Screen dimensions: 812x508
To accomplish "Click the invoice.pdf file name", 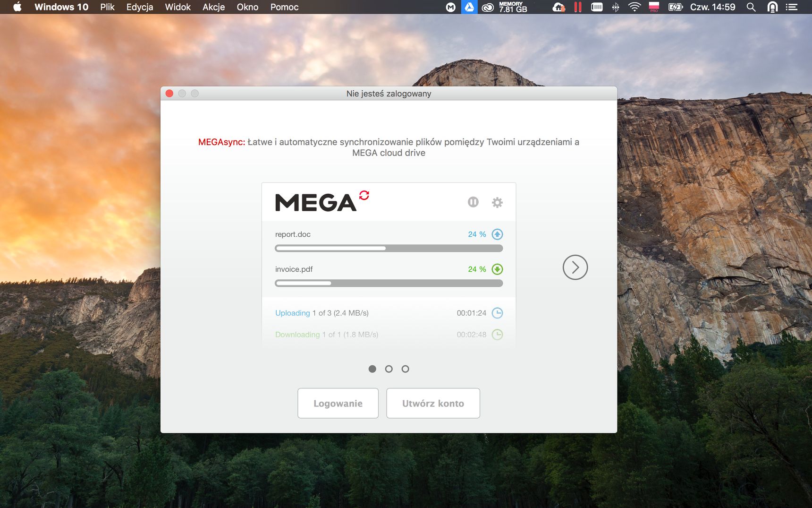I will [x=294, y=269].
